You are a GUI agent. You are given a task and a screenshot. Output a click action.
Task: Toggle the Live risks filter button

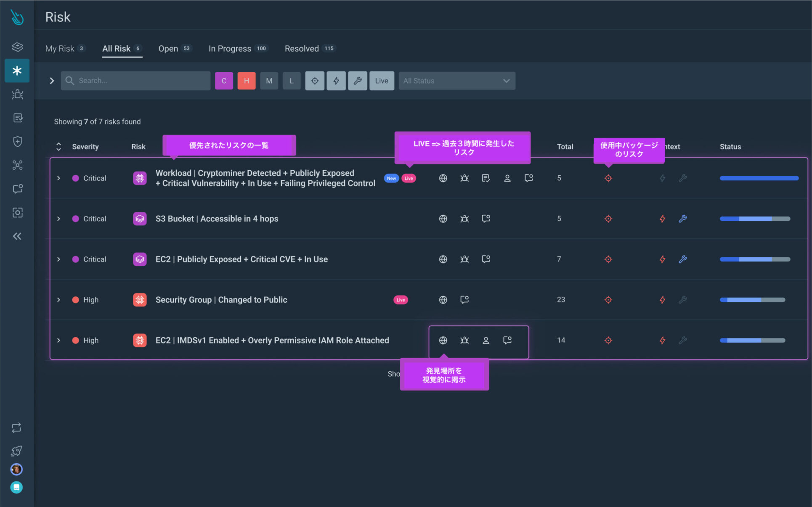click(x=381, y=80)
